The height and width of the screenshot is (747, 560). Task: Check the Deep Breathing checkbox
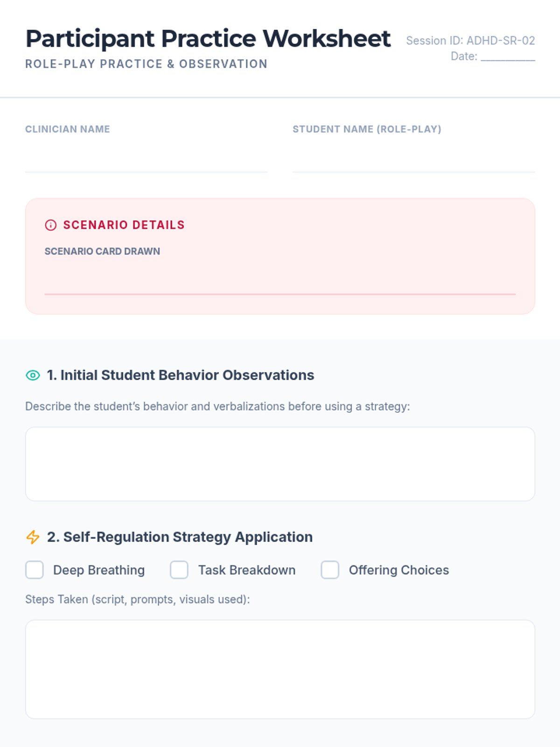tap(35, 570)
